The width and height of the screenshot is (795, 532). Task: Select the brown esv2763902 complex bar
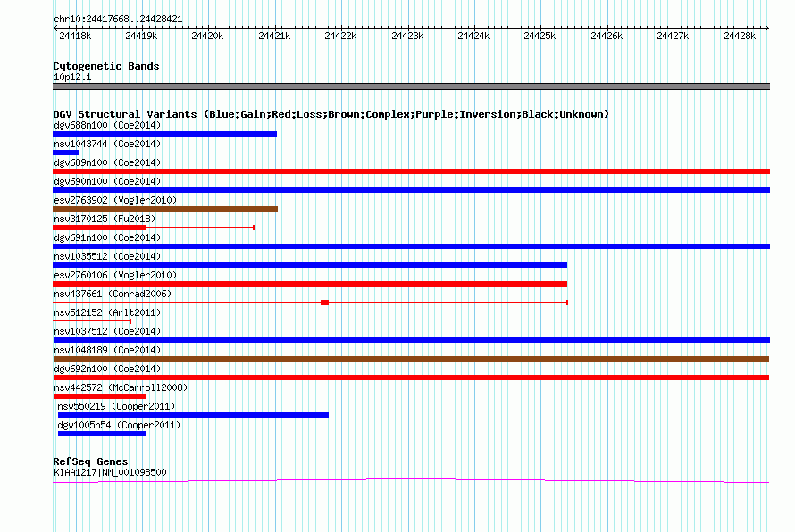165,209
